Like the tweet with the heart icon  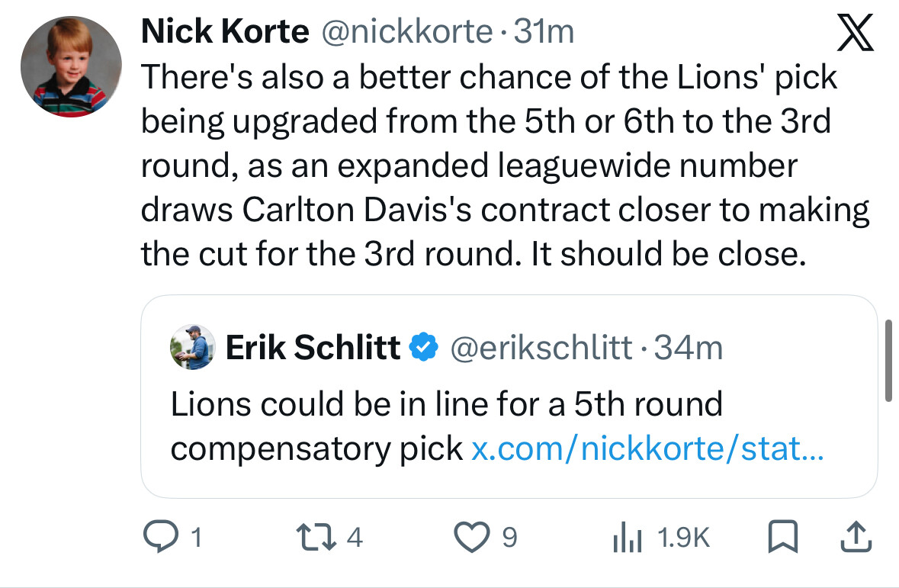pos(470,538)
